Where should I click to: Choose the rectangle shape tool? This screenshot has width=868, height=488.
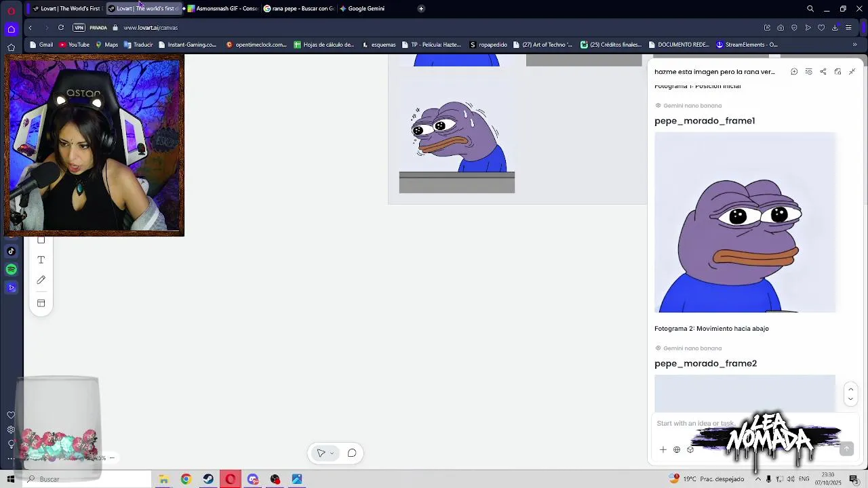click(x=41, y=240)
